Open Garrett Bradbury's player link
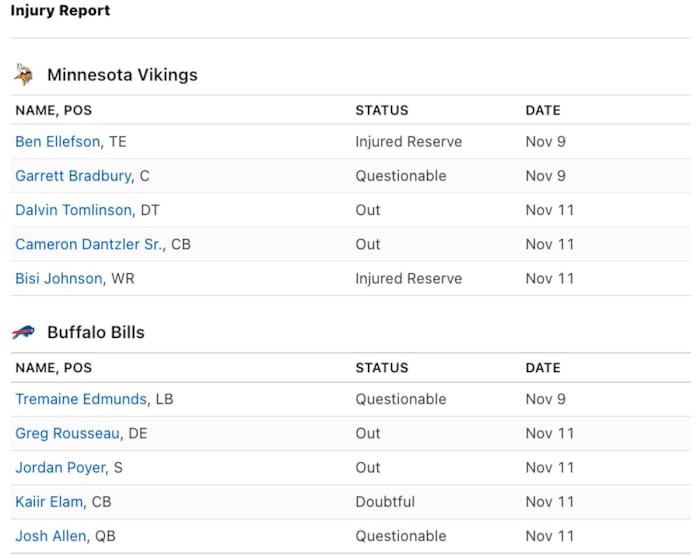700x559 pixels. point(73,176)
